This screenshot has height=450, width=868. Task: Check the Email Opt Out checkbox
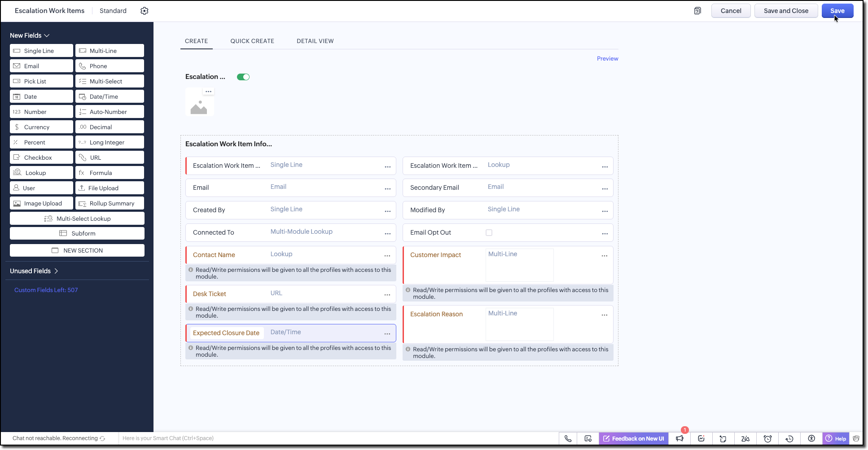[x=489, y=232]
